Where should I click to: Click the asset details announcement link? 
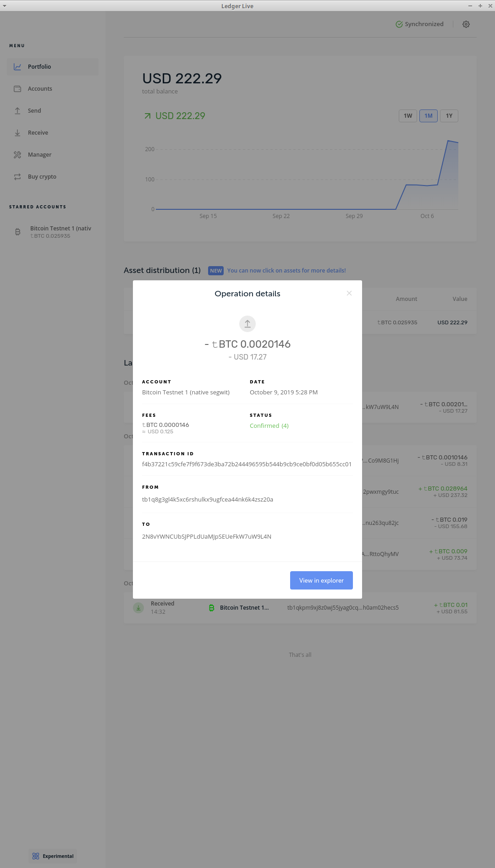click(x=286, y=271)
